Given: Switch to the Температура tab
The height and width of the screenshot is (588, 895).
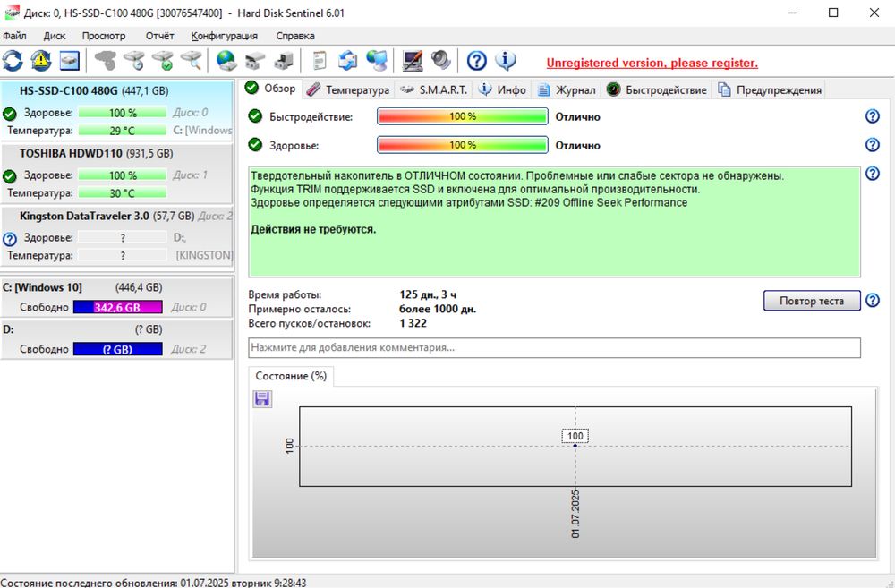Looking at the screenshot, I should (348, 89).
